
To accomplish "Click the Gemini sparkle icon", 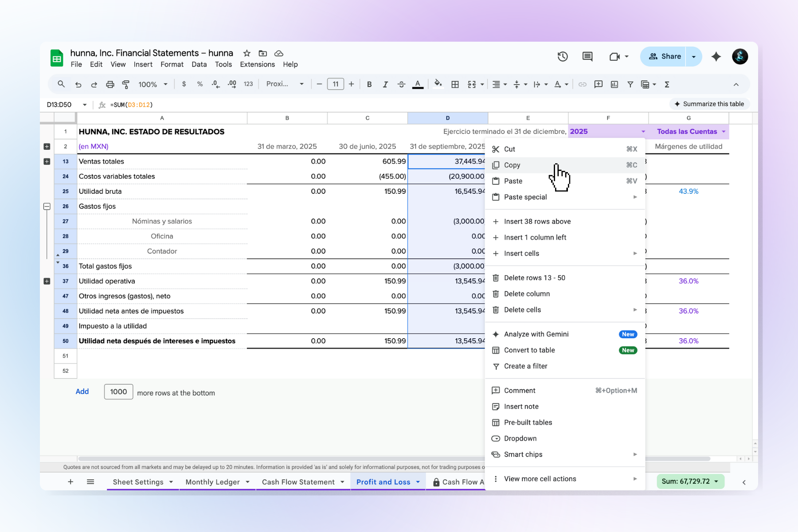I will coord(716,56).
